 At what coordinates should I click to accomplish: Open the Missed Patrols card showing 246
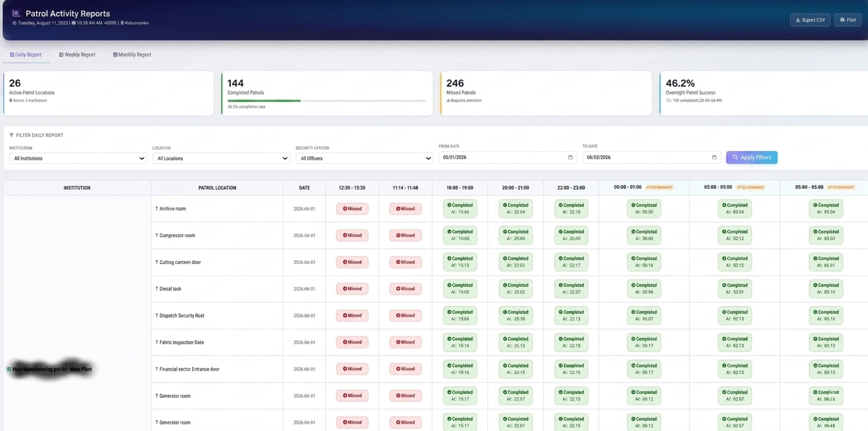[x=546, y=93]
